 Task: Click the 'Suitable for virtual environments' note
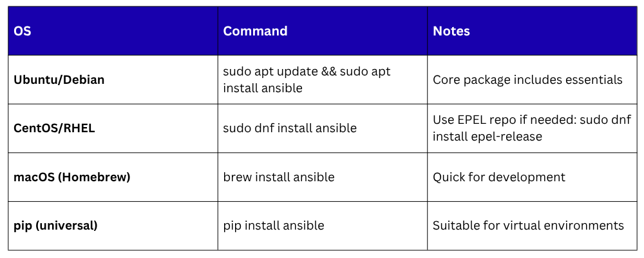(x=528, y=226)
